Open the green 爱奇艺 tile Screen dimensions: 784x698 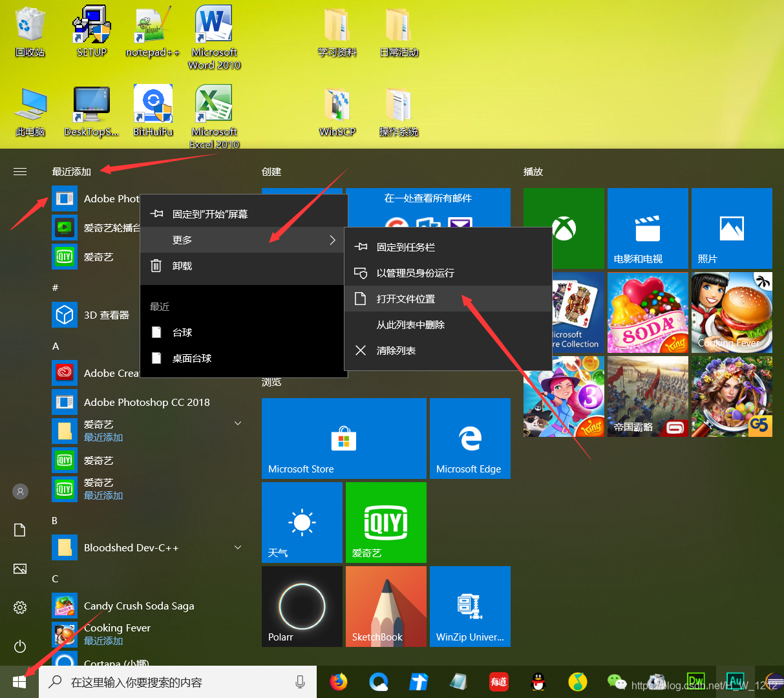386,522
